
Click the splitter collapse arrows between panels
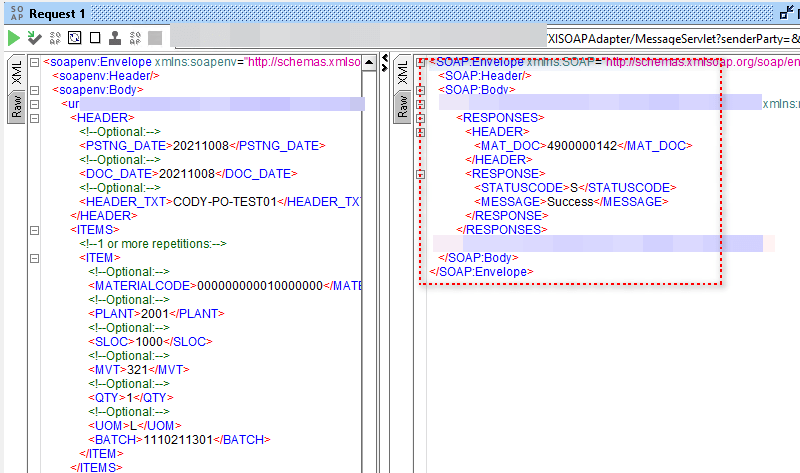pos(386,63)
